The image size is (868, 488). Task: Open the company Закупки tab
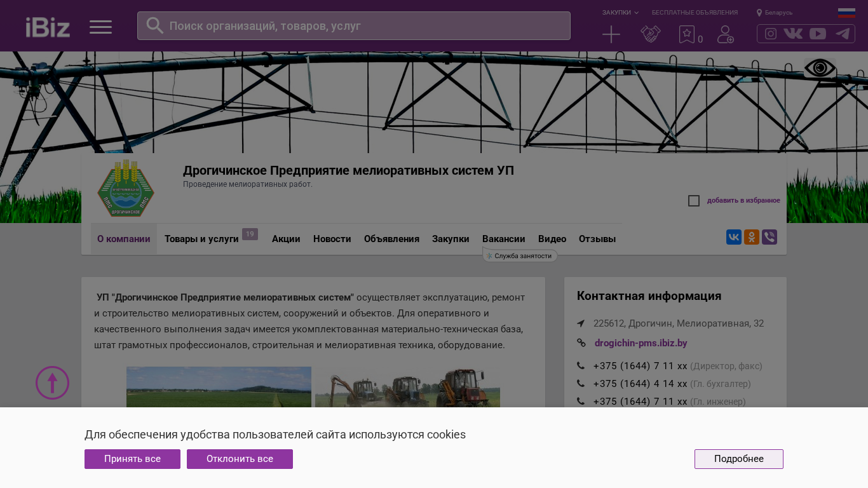click(451, 239)
